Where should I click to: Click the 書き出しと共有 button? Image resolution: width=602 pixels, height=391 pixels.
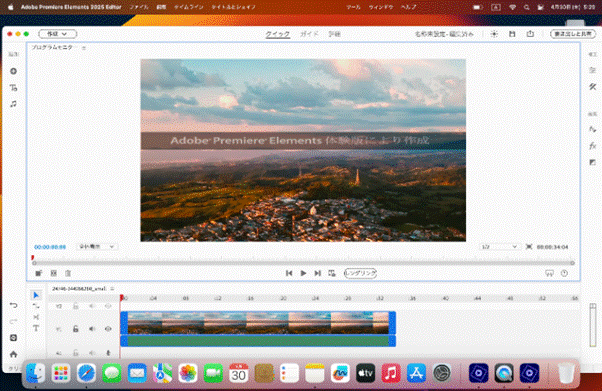coord(573,34)
